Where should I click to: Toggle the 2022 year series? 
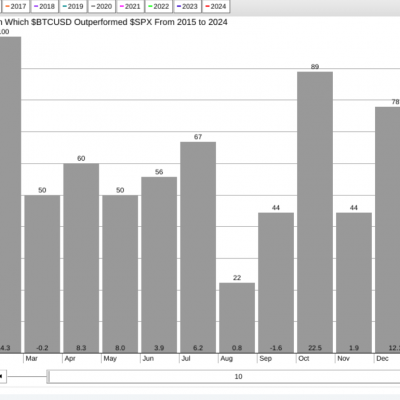(x=159, y=6)
